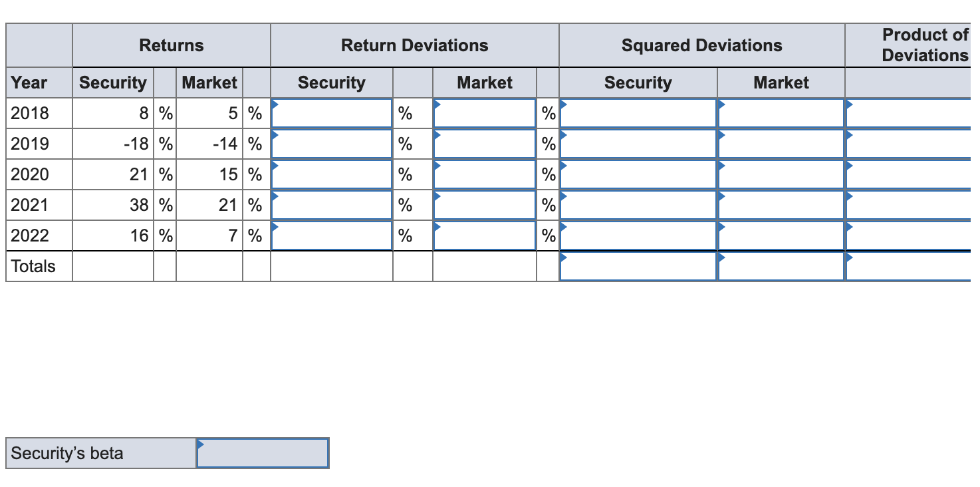This screenshot has width=980, height=487.
Task: Select the 2020 Market return deviation input
Action: point(485,174)
